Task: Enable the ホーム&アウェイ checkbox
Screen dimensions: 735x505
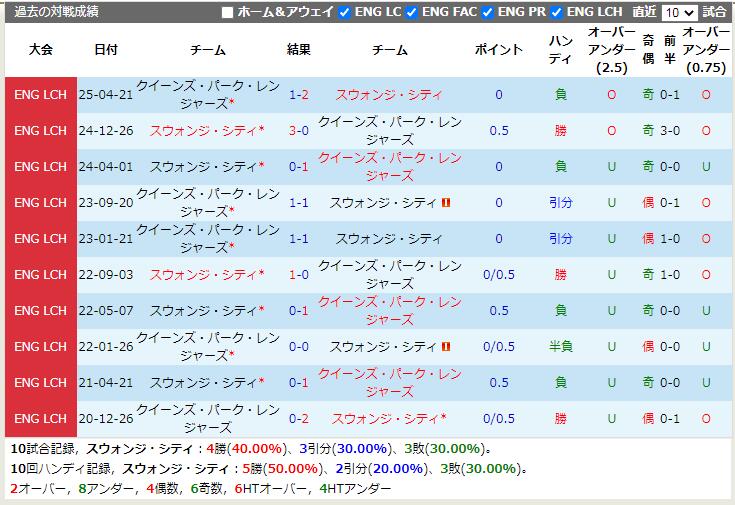Action: tap(227, 13)
